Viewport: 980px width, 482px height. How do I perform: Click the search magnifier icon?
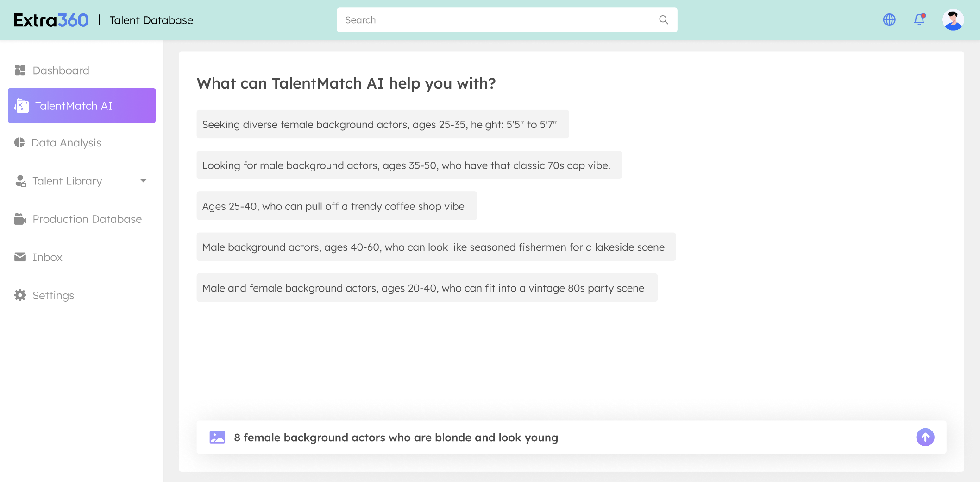click(x=664, y=20)
